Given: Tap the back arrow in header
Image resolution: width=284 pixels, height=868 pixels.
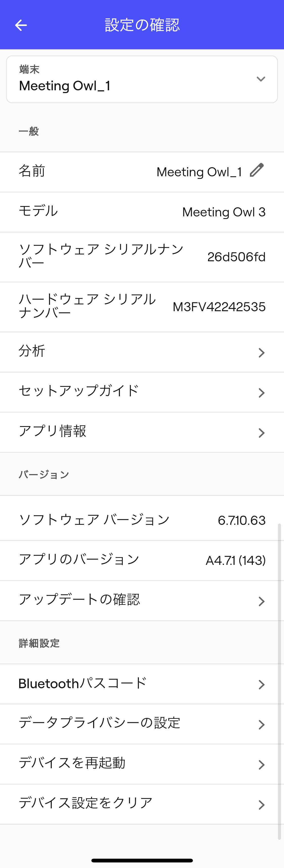Looking at the screenshot, I should tap(21, 25).
